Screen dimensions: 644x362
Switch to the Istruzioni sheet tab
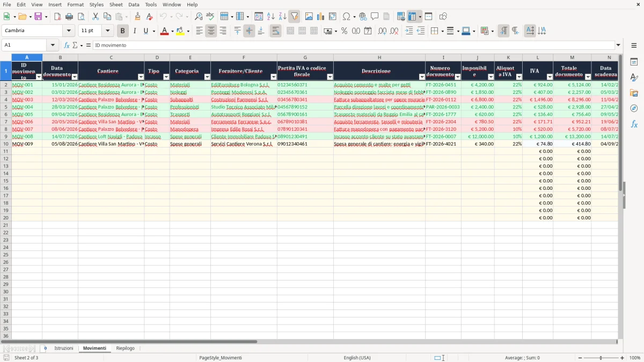click(x=63, y=348)
